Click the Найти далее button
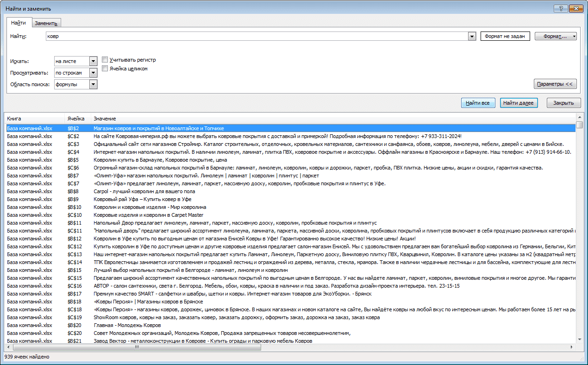The height and width of the screenshot is (365, 588). point(519,103)
